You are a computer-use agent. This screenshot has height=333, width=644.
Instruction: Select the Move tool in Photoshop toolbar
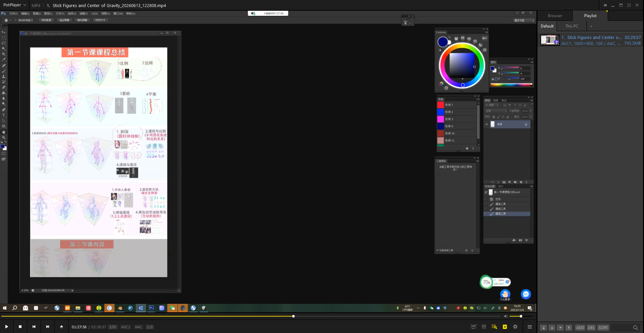pos(4,32)
